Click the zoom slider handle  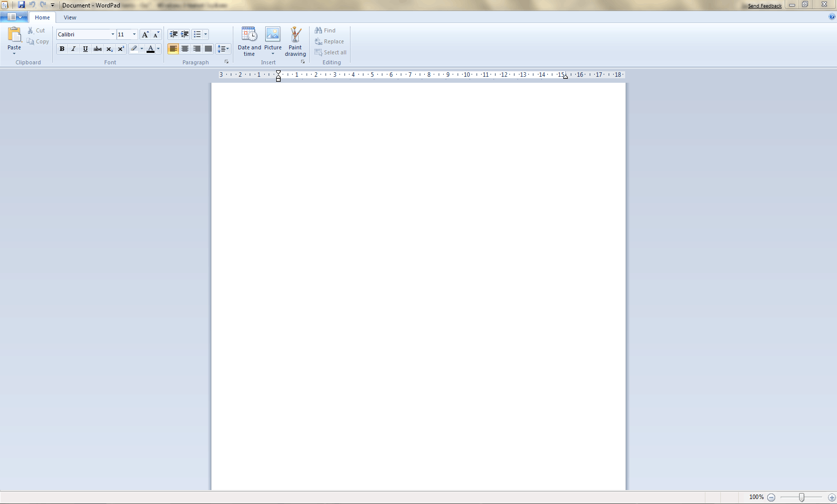pyautogui.click(x=802, y=498)
